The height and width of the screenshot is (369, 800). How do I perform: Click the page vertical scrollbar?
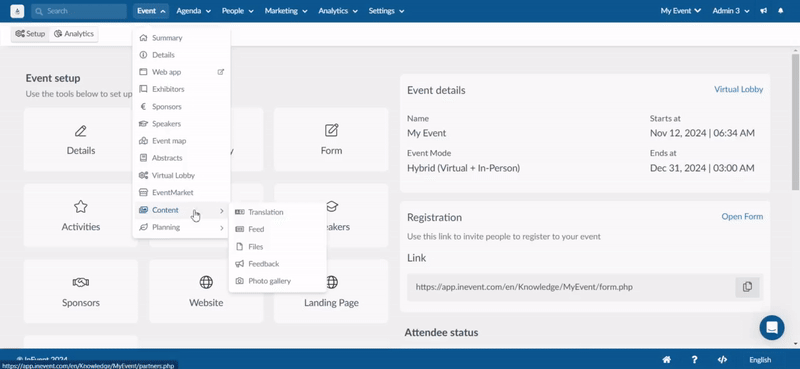[795, 121]
